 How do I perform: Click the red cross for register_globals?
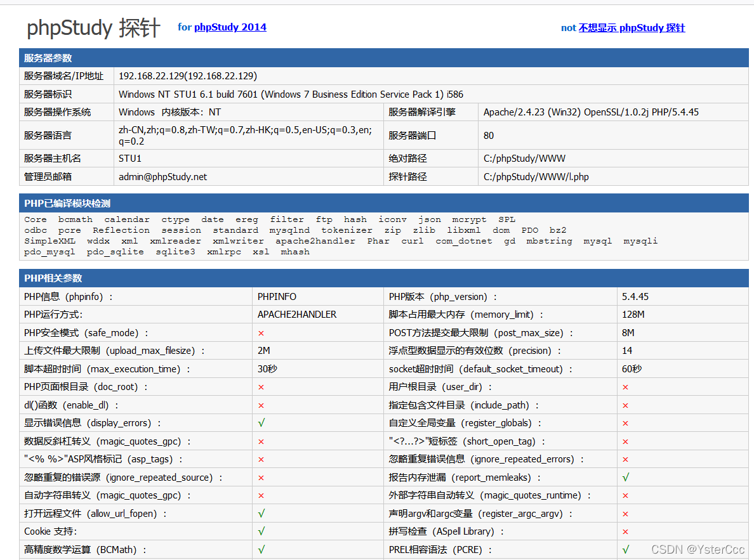(625, 424)
